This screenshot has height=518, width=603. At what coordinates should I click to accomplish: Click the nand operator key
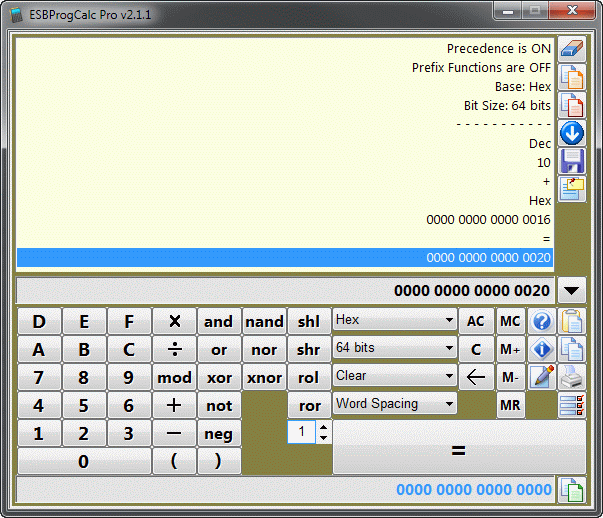click(x=265, y=321)
